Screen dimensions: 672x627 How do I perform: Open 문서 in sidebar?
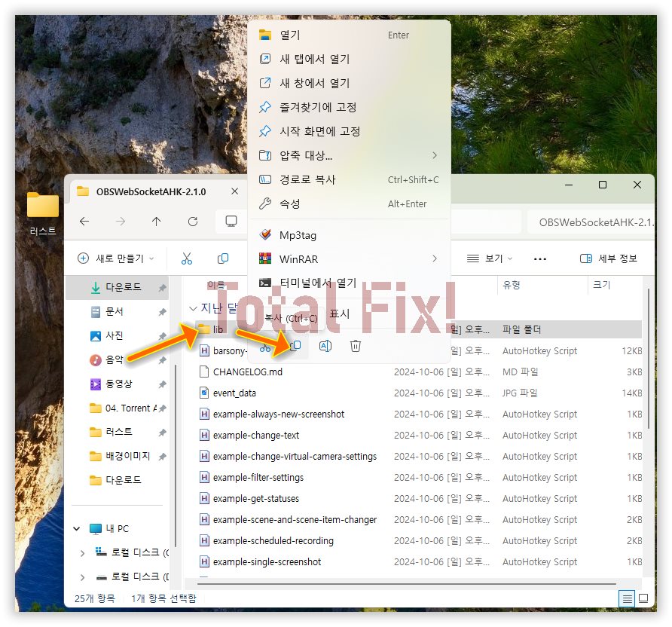coord(117,311)
